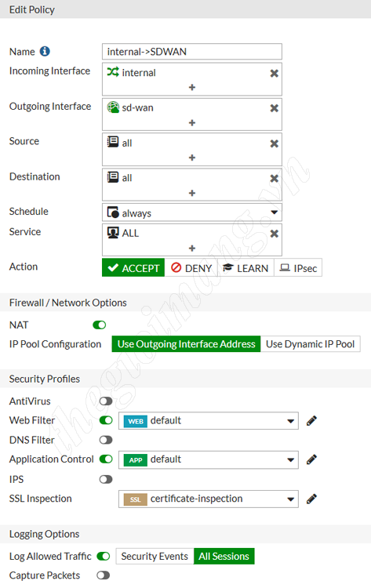Viewport: 371px width, 588px height.
Task: Enable Capture Packets switch
Action: (x=104, y=575)
